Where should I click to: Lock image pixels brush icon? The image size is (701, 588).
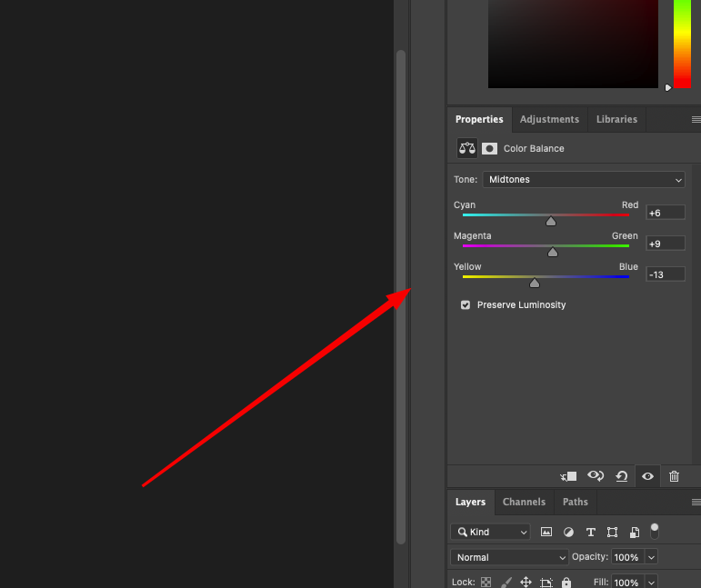(x=506, y=583)
